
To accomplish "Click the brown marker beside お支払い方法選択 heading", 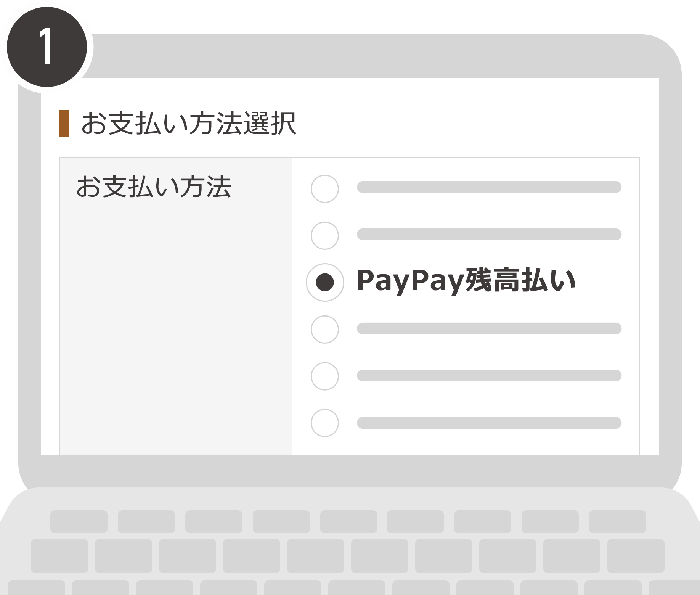I will [64, 123].
